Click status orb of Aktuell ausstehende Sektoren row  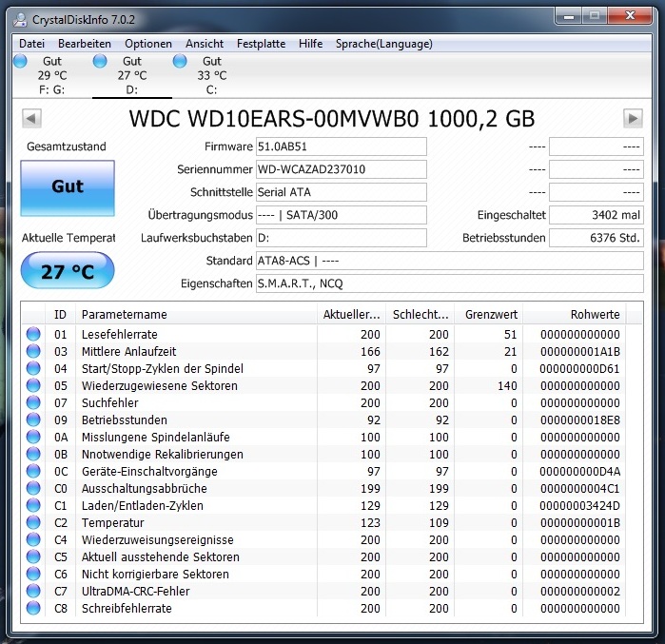33,556
